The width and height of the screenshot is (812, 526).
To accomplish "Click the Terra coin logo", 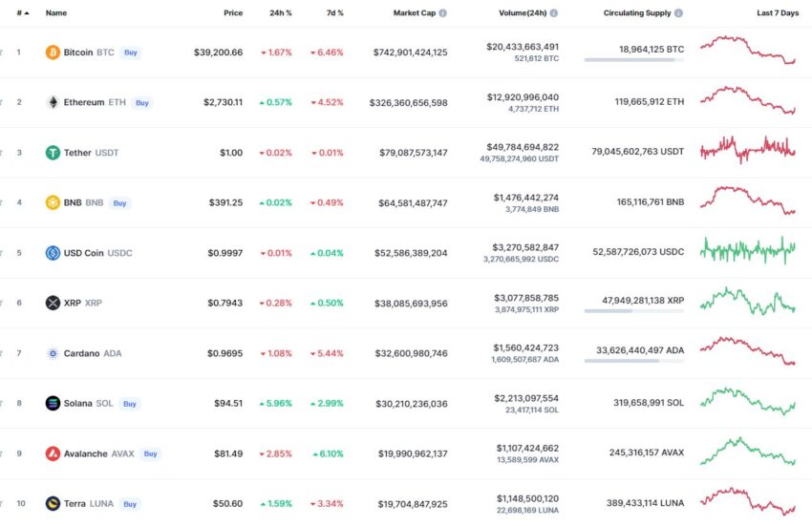I will (53, 503).
